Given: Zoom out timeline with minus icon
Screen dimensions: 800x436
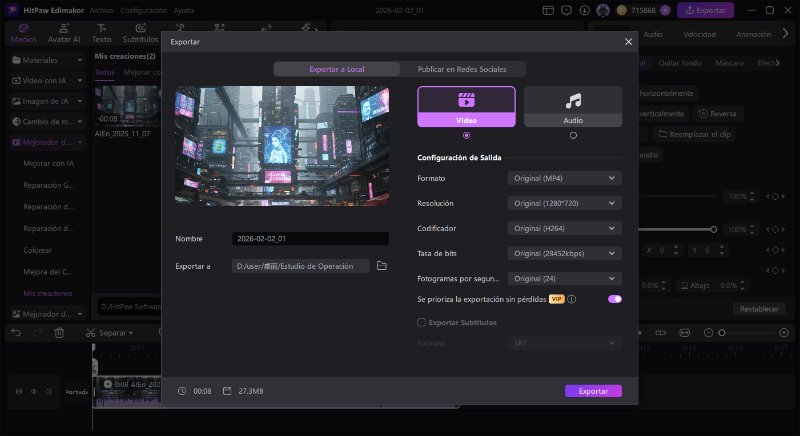Looking at the screenshot, I should pyautogui.click(x=708, y=333).
